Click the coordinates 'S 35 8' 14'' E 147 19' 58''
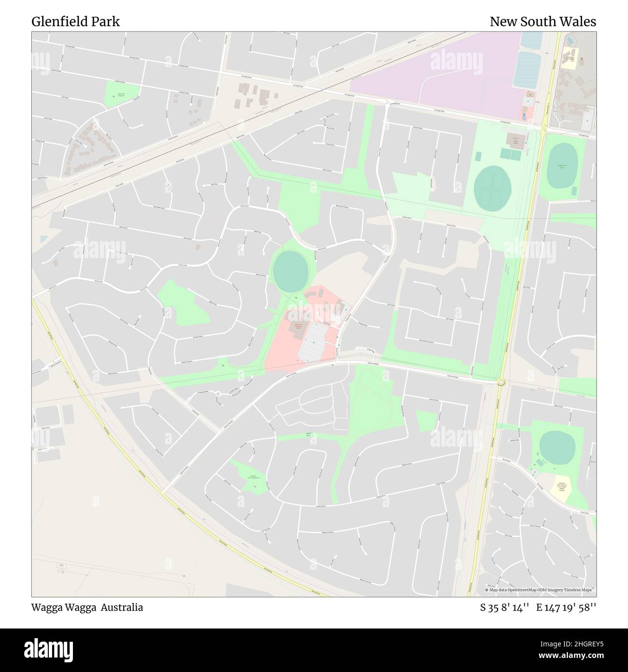This screenshot has height=672, width=628. coord(538,607)
